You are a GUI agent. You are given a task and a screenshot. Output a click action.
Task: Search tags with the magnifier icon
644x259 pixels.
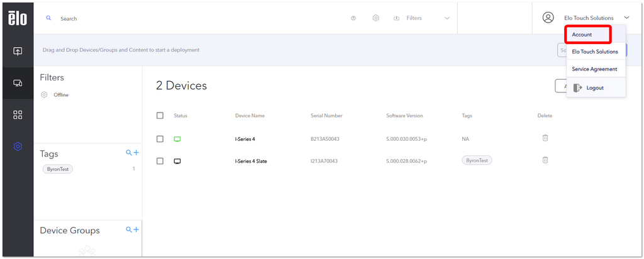click(129, 153)
